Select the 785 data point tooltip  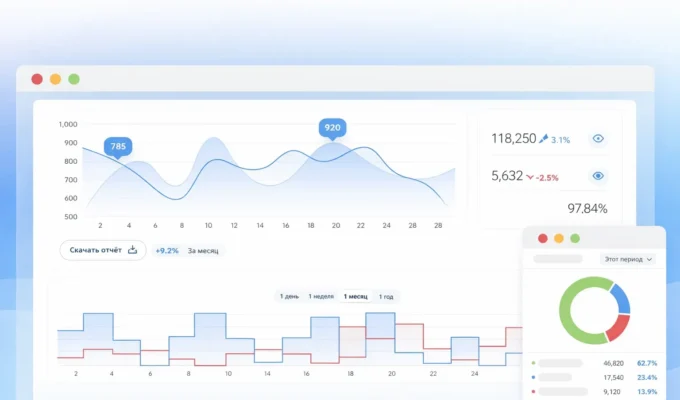[118, 147]
